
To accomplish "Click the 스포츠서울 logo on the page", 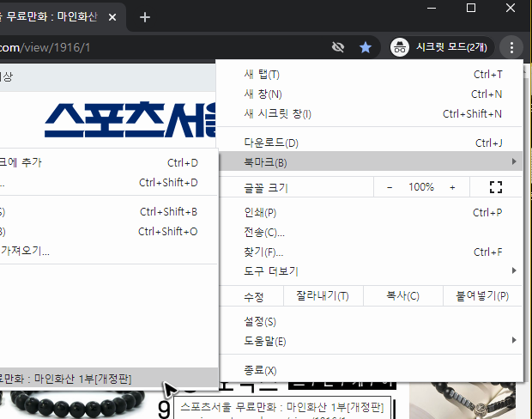I will pos(130,119).
